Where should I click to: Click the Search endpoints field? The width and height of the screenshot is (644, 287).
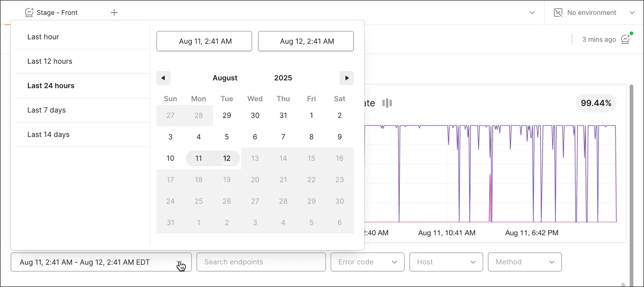(261, 262)
